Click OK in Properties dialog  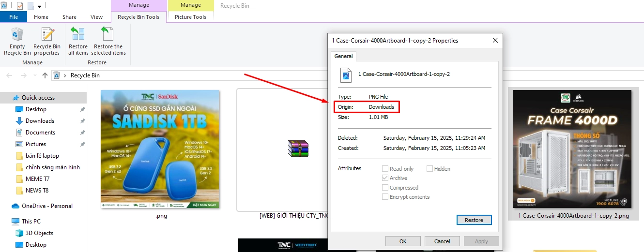(403, 241)
